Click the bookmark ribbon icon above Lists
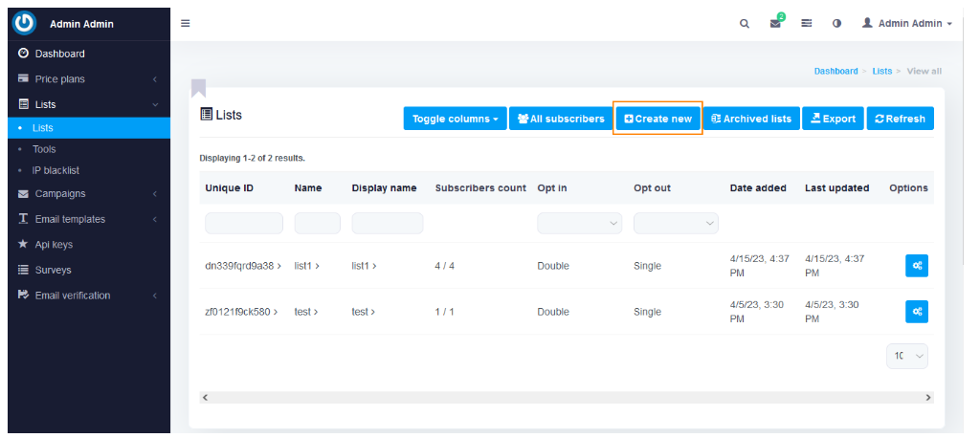 coord(199,89)
